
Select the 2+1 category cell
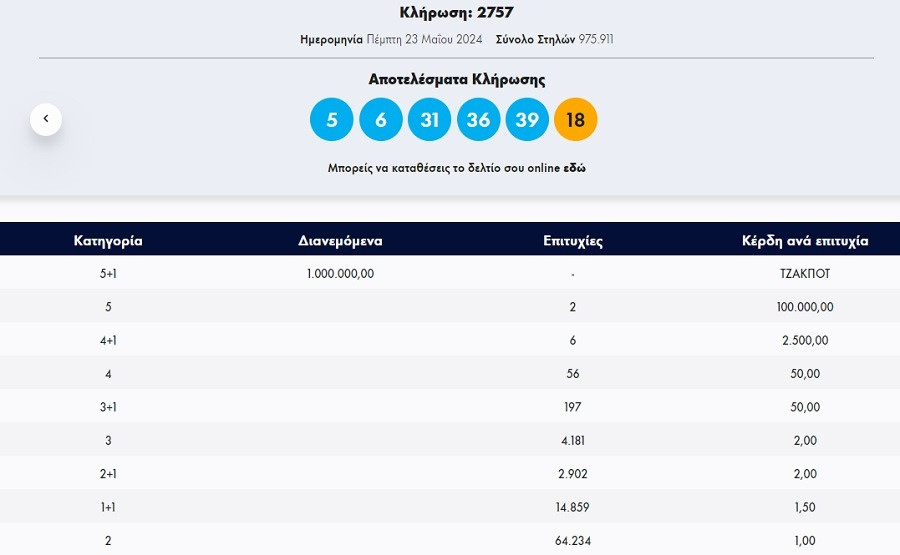click(108, 474)
